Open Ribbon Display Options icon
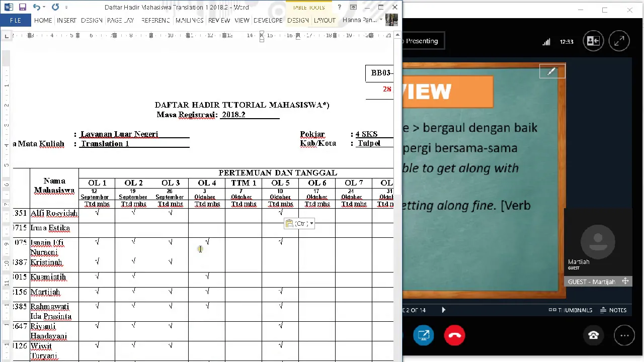This screenshot has height=362, width=644. click(353, 7)
